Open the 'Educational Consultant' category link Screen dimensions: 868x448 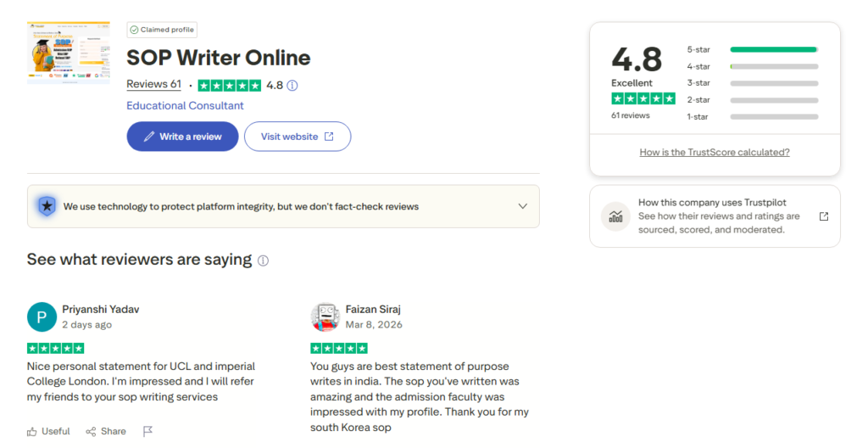(185, 106)
